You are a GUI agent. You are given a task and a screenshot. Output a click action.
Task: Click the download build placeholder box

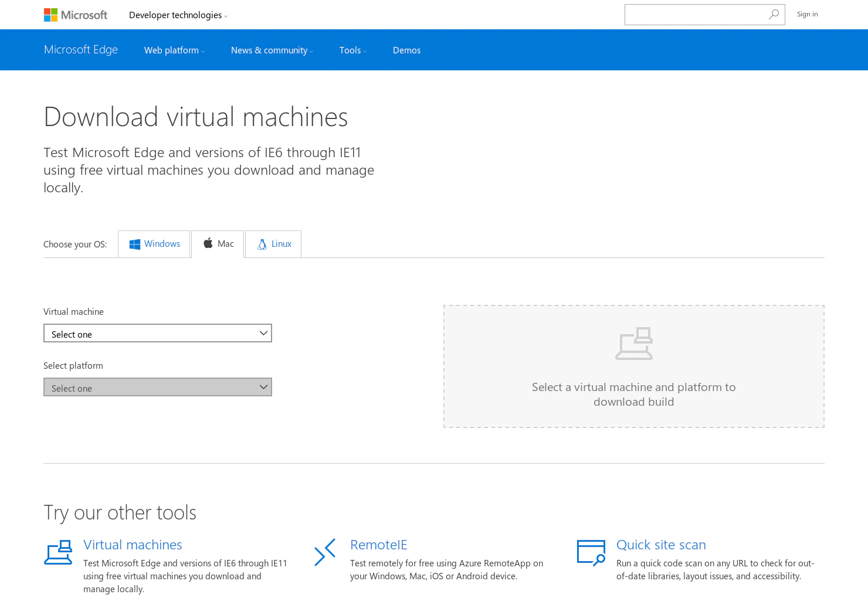634,366
